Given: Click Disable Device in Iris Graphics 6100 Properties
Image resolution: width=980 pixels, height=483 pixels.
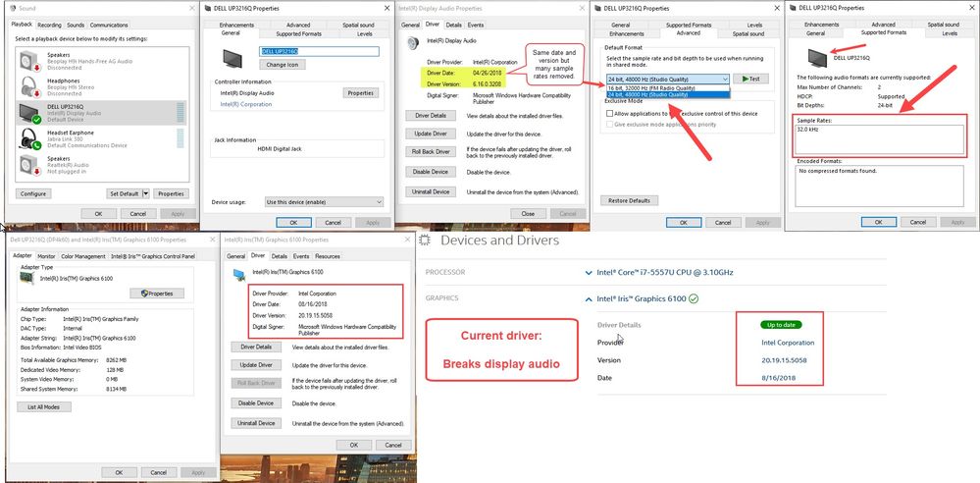Looking at the screenshot, I should [256, 402].
